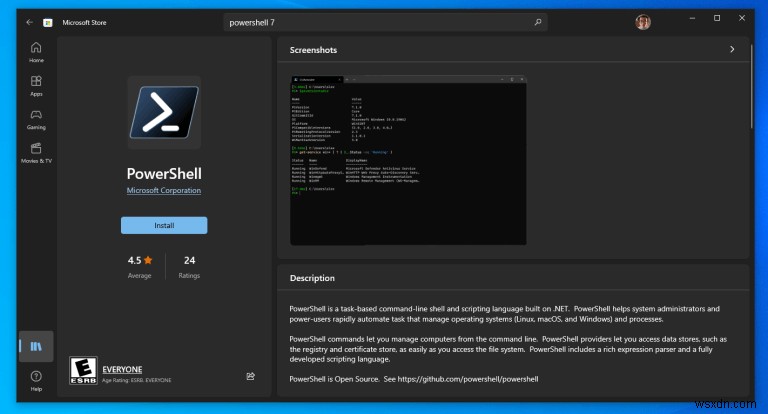Click the search box with powershell 7

[385, 23]
